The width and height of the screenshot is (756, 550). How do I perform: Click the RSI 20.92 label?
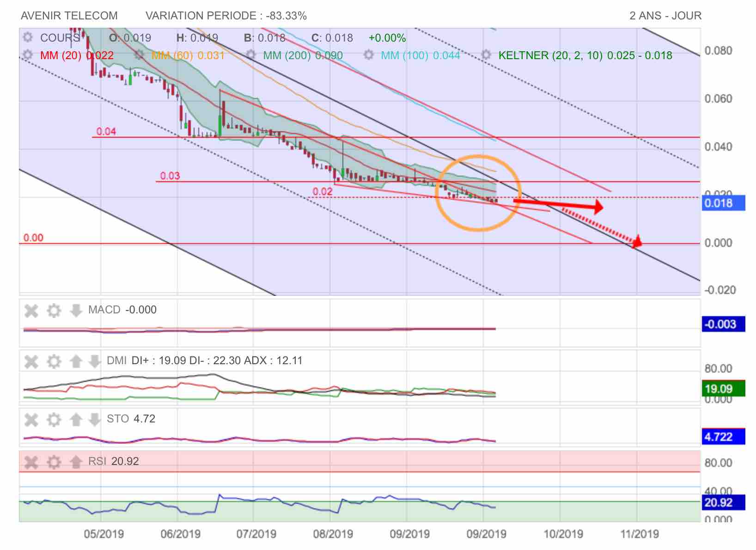114,461
